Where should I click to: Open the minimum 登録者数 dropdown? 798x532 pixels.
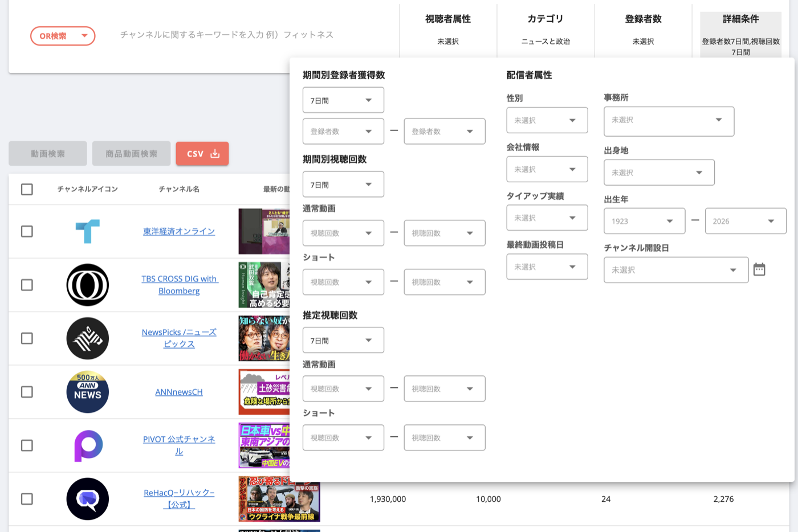point(343,132)
